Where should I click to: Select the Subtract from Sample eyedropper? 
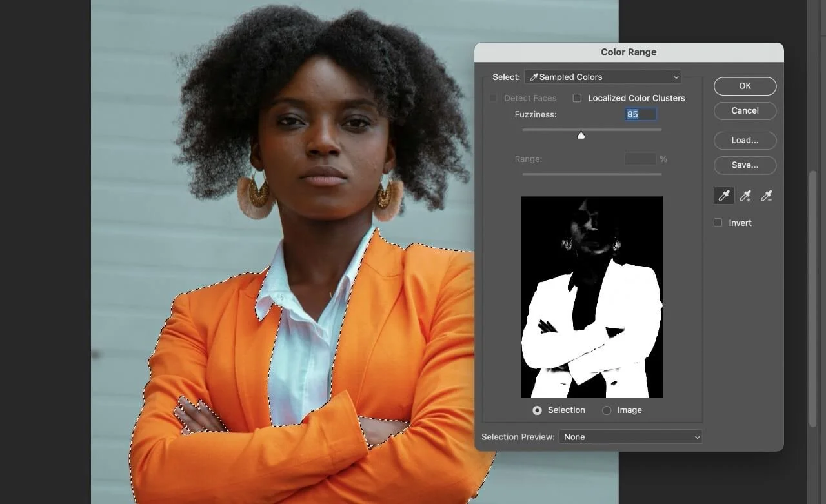click(767, 196)
